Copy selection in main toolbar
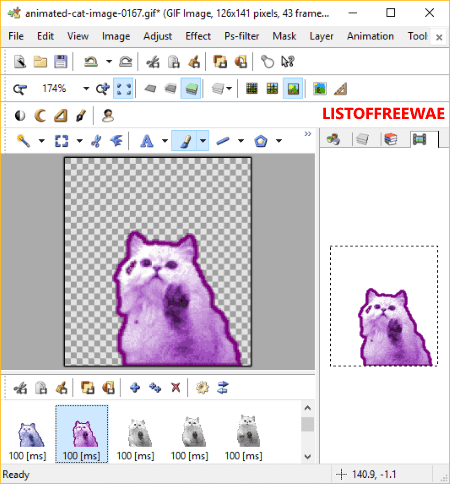This screenshot has width=450, height=484. (x=174, y=62)
